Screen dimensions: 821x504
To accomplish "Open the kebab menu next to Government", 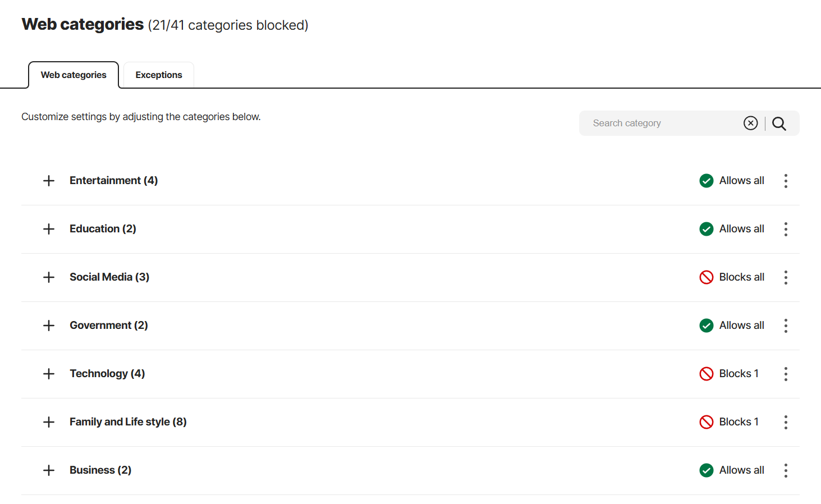I will click(x=786, y=325).
